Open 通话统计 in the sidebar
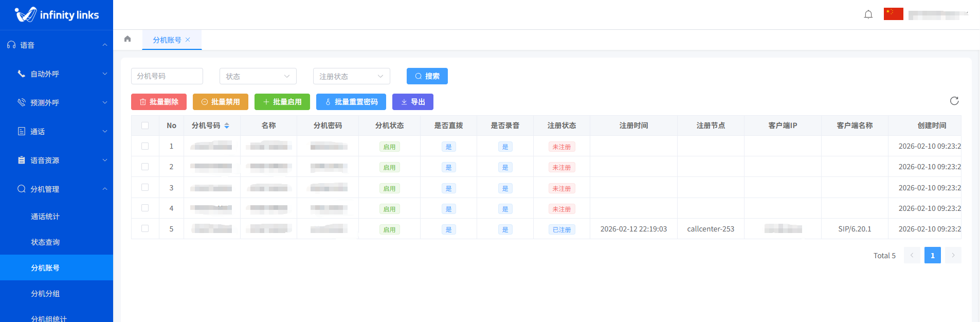 point(45,217)
